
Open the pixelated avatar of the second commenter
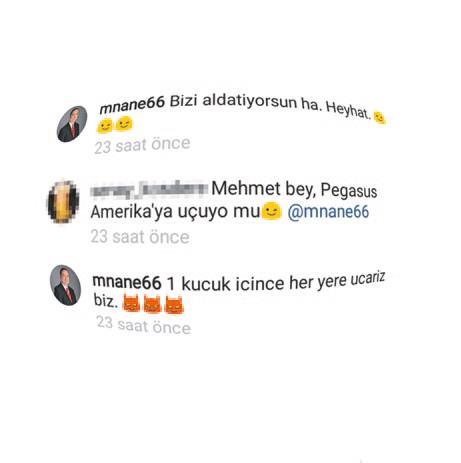click(63, 202)
